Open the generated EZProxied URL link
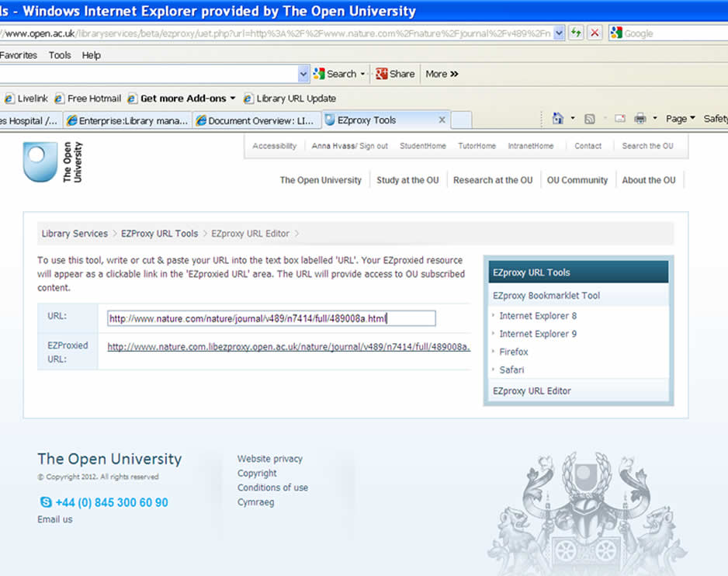The image size is (728, 576). (x=289, y=346)
